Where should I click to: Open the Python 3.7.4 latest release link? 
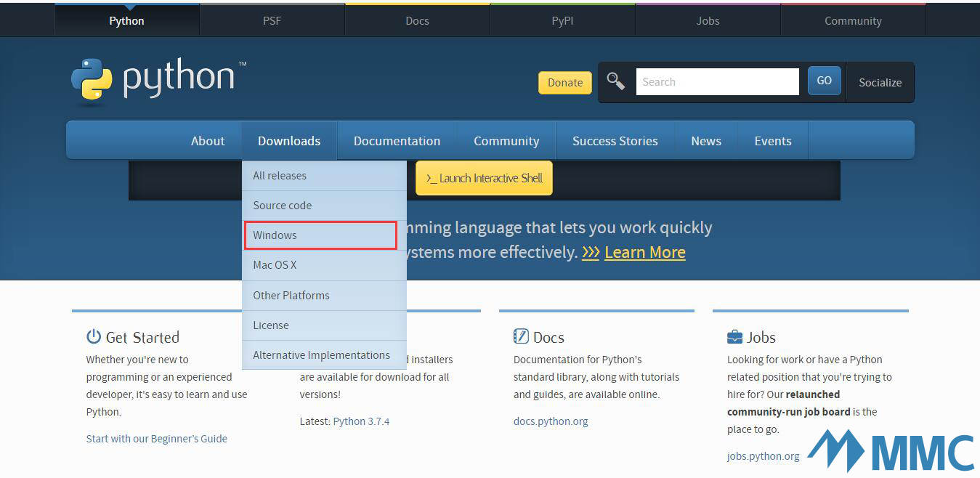click(361, 421)
